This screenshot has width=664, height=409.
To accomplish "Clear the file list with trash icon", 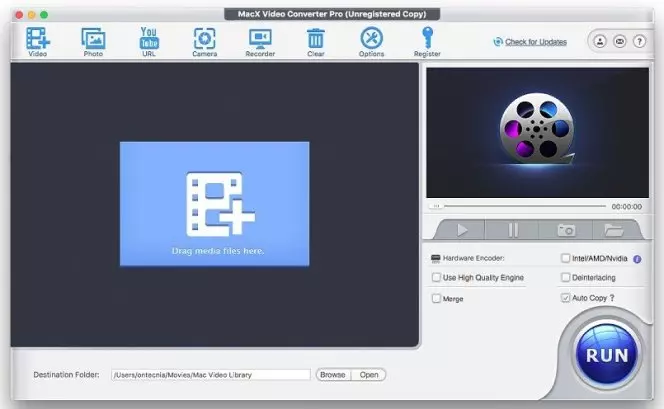I will [315, 41].
